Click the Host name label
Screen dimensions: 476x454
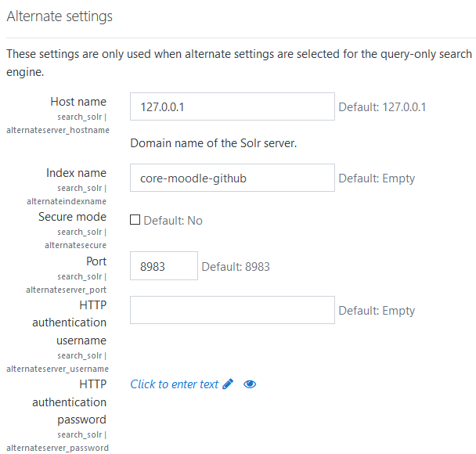tap(78, 102)
